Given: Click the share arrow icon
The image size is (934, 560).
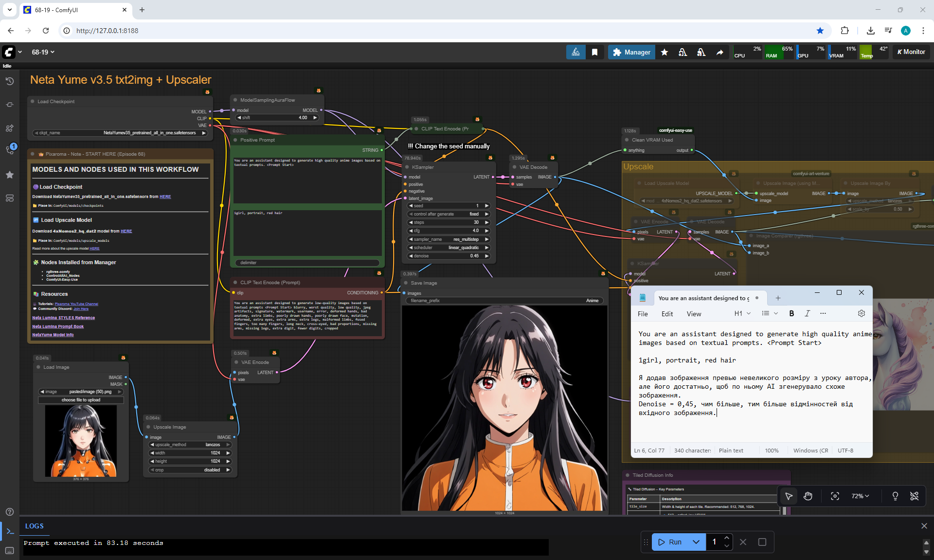Looking at the screenshot, I should 719,52.
